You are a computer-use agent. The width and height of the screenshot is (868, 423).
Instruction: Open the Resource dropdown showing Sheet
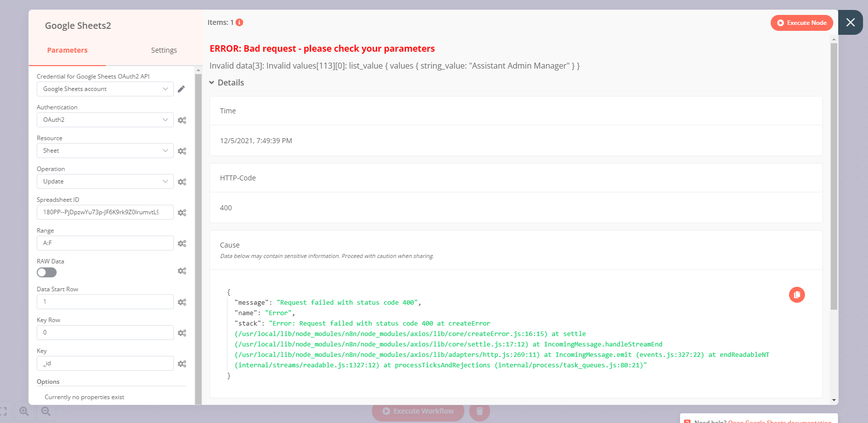click(105, 151)
